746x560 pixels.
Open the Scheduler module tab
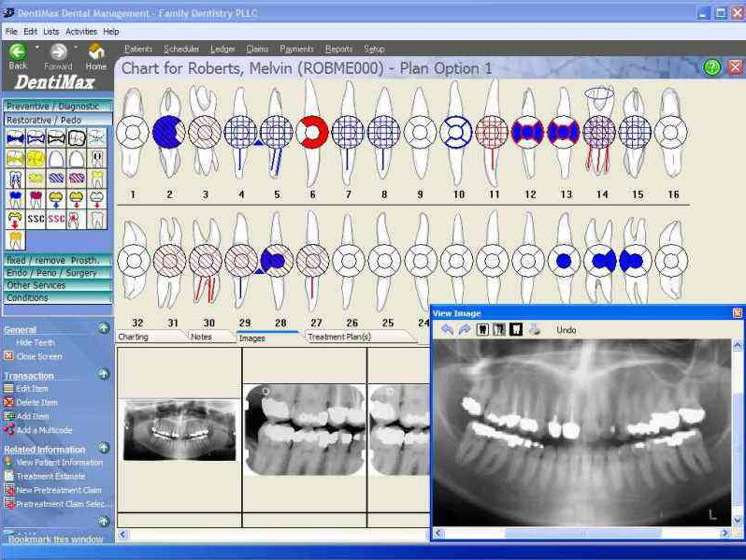tap(181, 49)
